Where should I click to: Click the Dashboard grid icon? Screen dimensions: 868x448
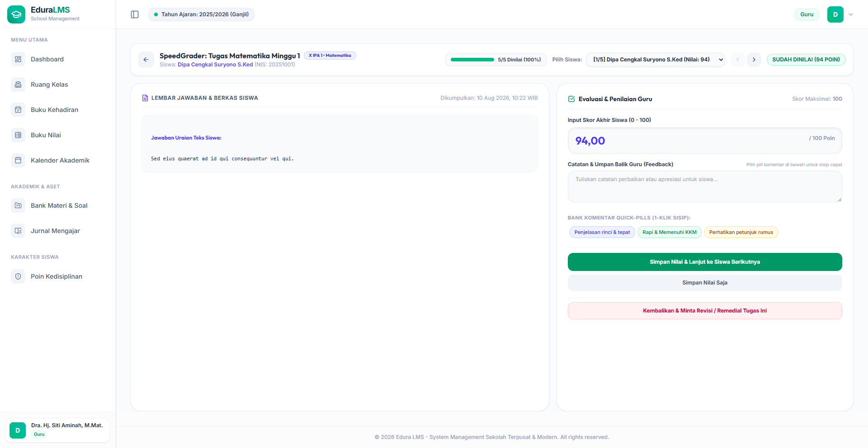coord(18,59)
